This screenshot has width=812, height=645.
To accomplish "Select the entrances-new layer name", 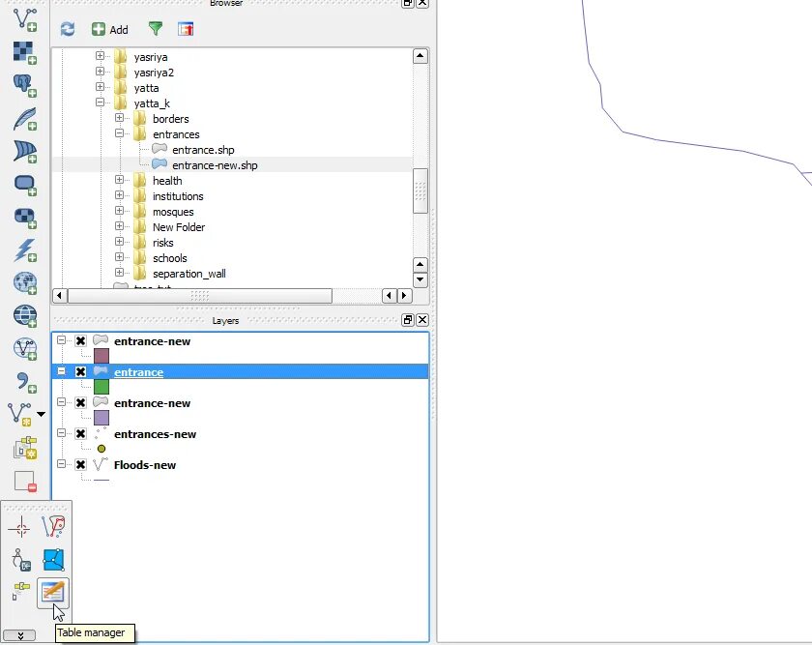I will point(155,434).
